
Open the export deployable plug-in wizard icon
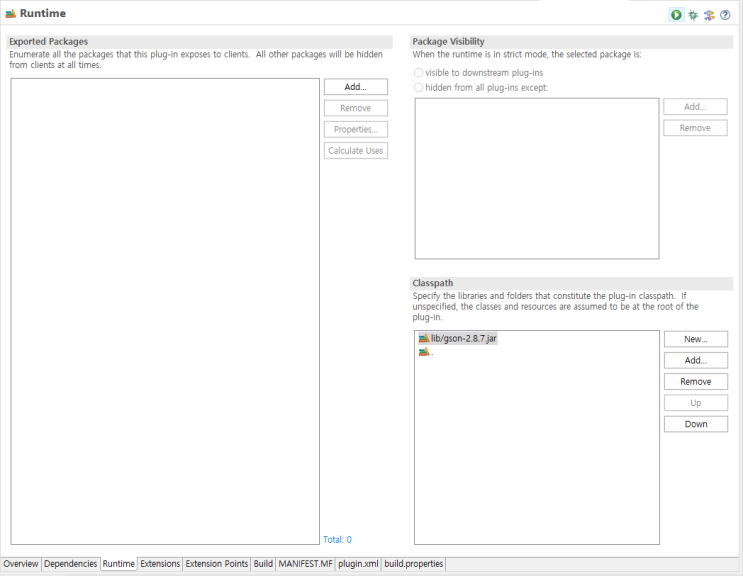[x=709, y=15]
